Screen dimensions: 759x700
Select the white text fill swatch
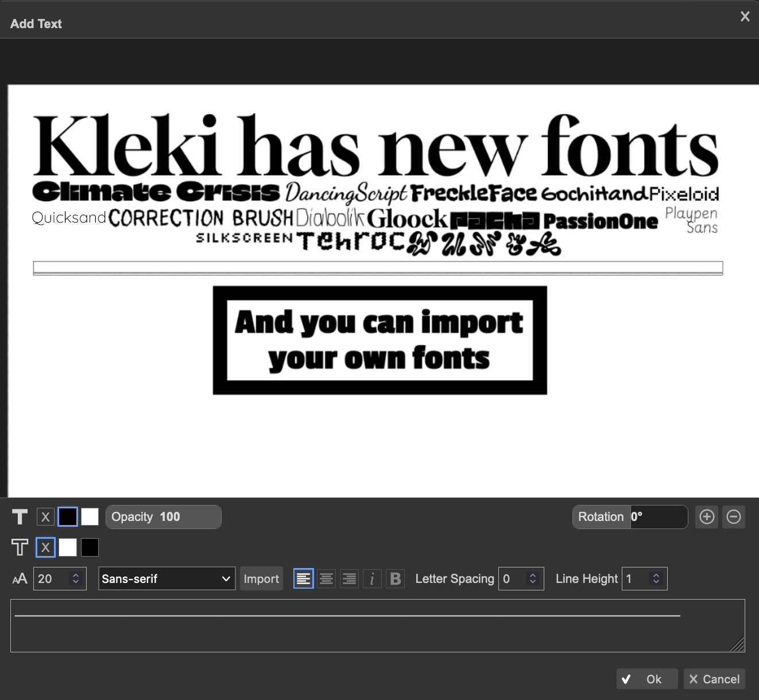click(90, 517)
